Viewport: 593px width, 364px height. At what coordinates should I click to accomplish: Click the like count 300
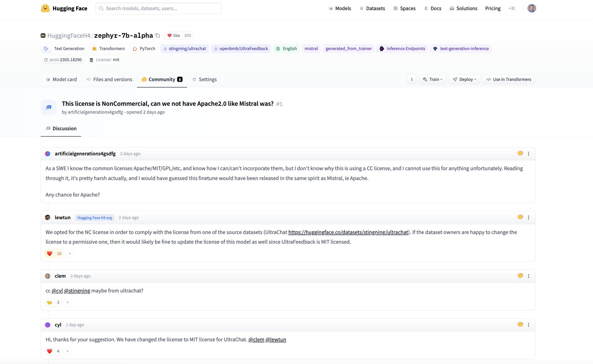pyautogui.click(x=188, y=36)
